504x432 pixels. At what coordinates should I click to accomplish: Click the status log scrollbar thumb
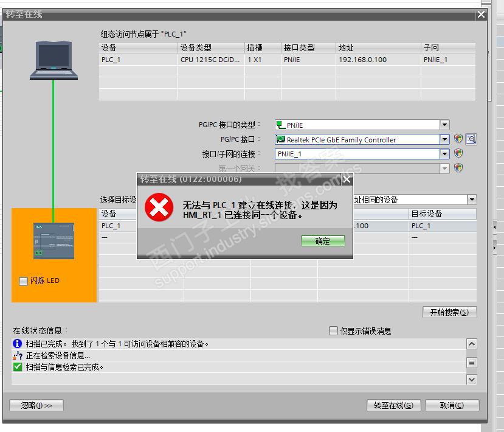[472, 363]
